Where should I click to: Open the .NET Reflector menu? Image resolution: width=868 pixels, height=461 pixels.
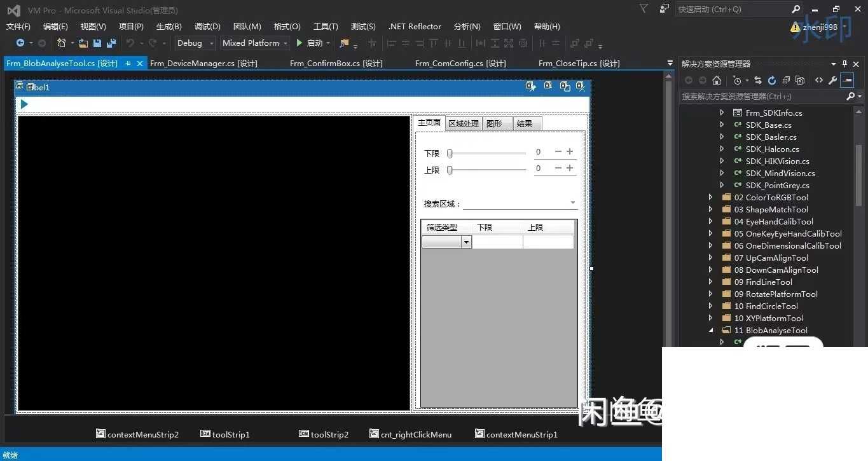pyautogui.click(x=415, y=27)
